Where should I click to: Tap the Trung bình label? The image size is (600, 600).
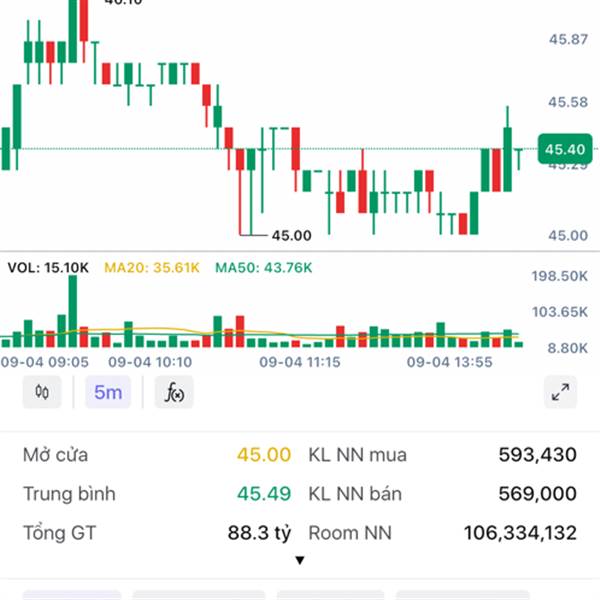(69, 494)
